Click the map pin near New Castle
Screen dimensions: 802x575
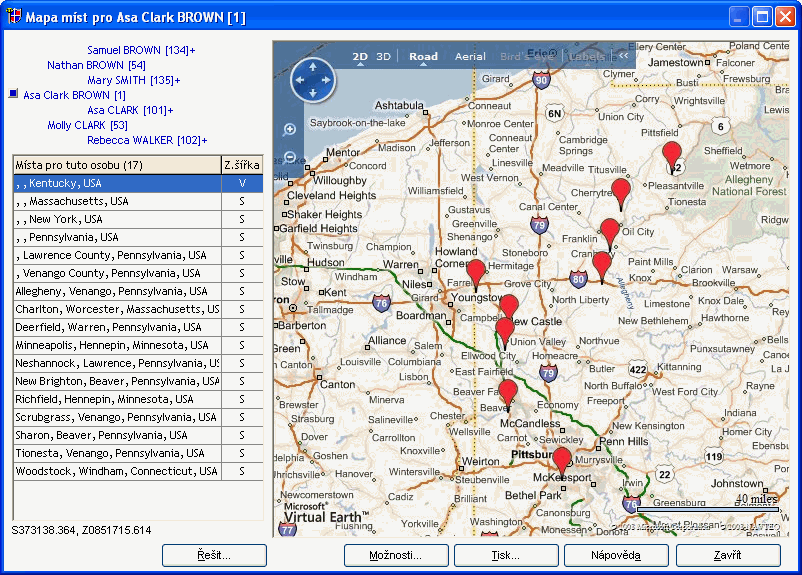[509, 305]
